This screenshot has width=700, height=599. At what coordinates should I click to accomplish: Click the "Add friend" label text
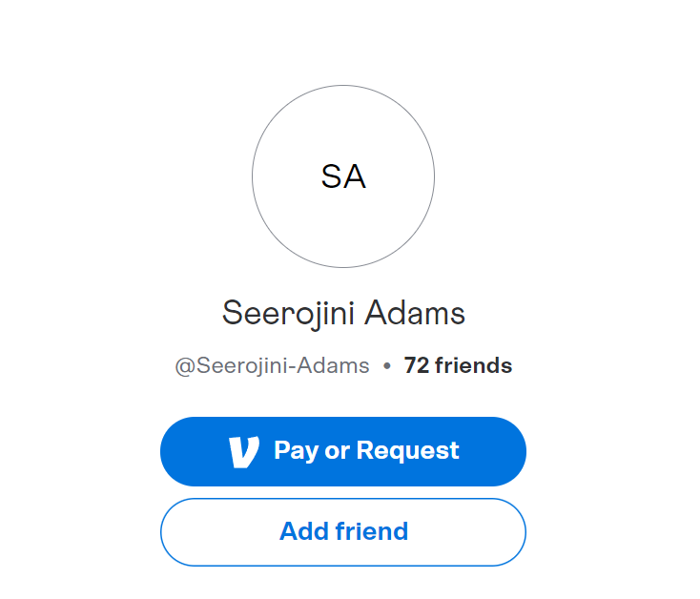pos(343,531)
